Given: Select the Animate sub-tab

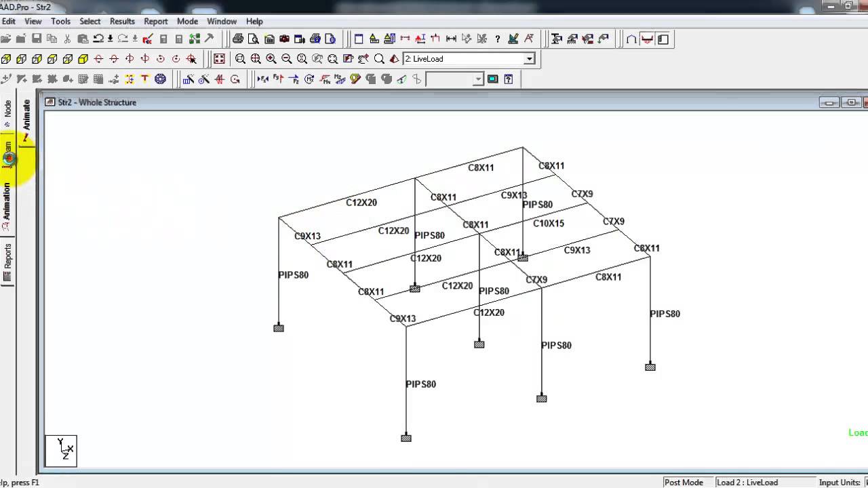Looking at the screenshot, I should pyautogui.click(x=26, y=121).
